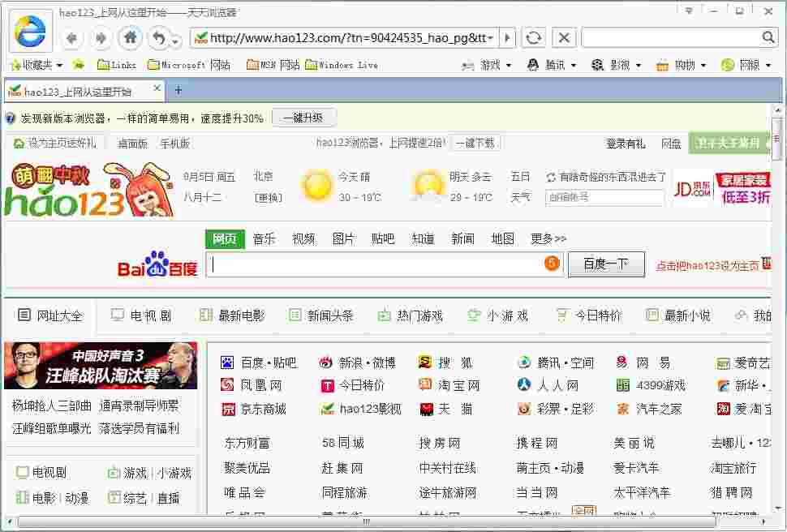The image size is (787, 532).
Task: Select the 图片 search category tab
Action: pyautogui.click(x=343, y=238)
